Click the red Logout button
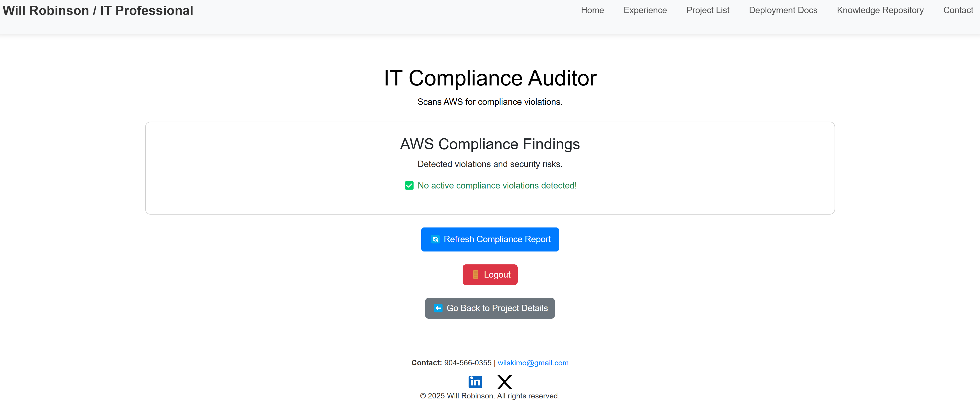The width and height of the screenshot is (980, 417). [x=490, y=274]
